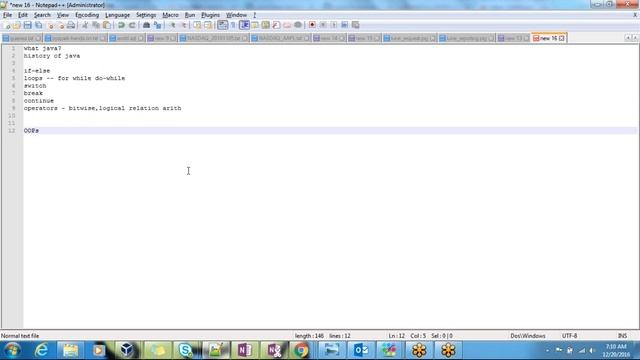The image size is (640, 360).
Task: Click the 'INS' insert mode status indicator
Action: click(x=622, y=336)
